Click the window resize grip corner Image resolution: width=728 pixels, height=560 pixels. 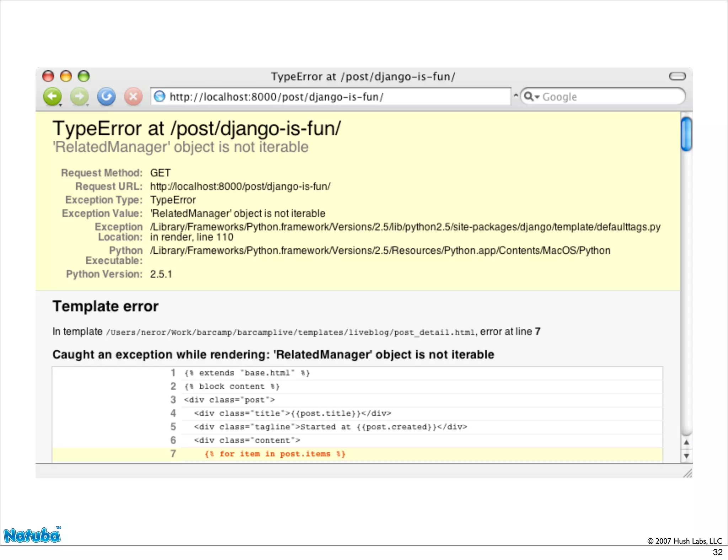pyautogui.click(x=687, y=473)
